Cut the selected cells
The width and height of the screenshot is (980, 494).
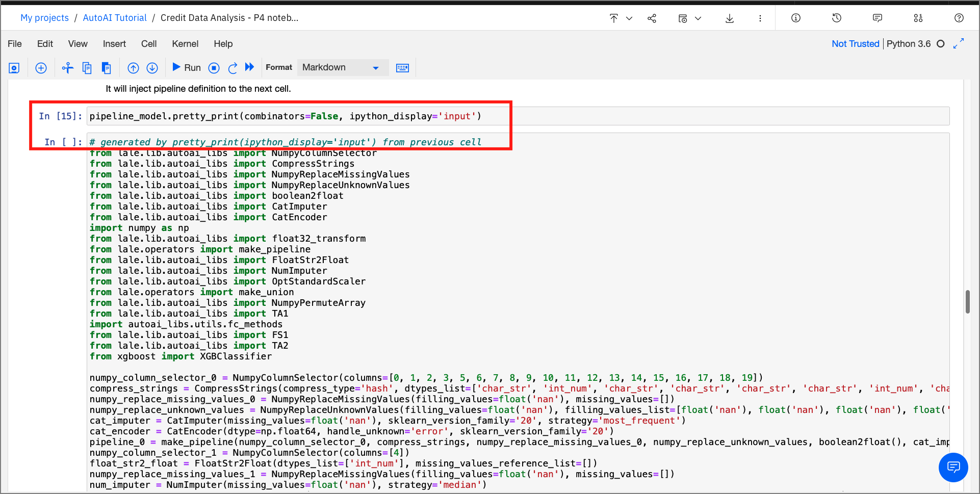pos(67,67)
